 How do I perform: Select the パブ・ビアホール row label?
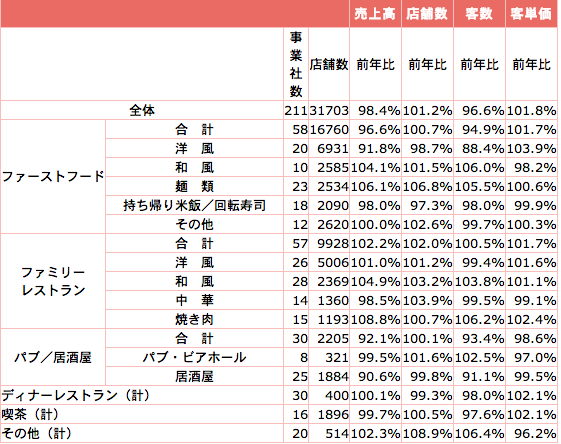194,357
